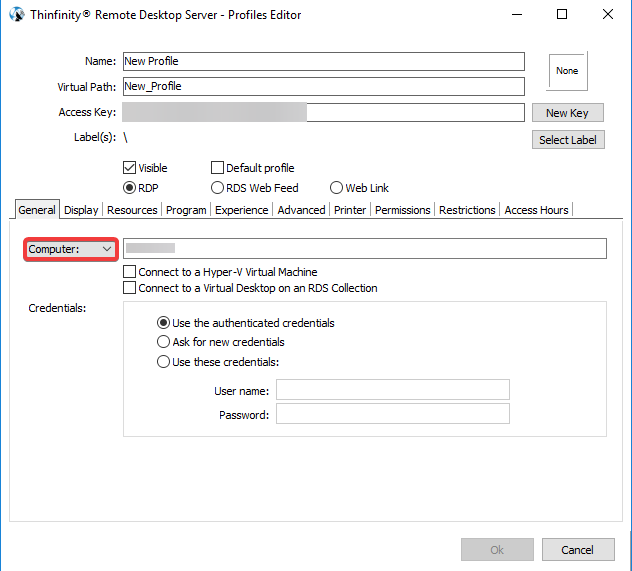Open the Program tab

186,210
